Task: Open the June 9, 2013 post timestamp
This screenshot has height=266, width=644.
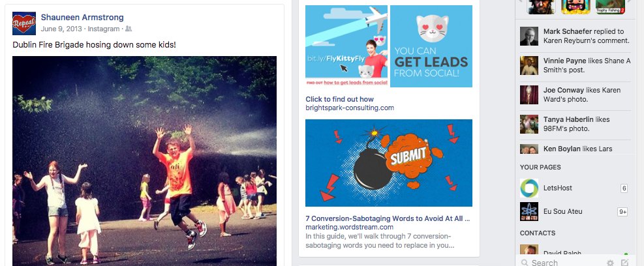Action: point(61,29)
